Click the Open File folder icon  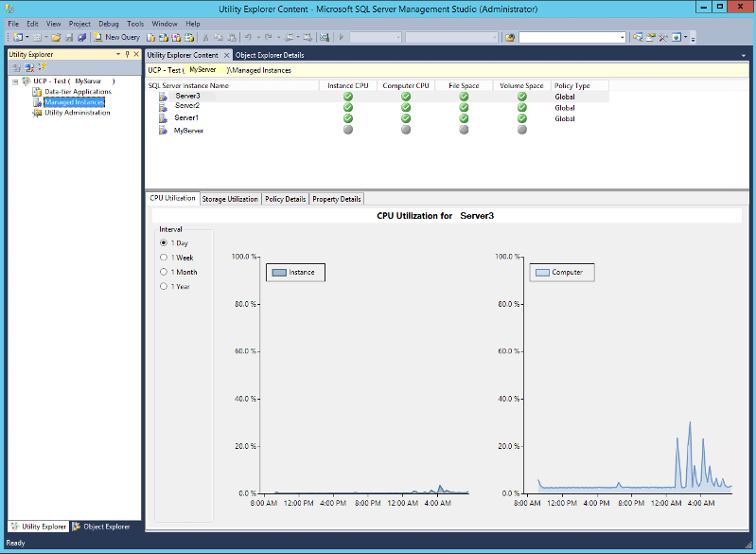tap(56, 37)
